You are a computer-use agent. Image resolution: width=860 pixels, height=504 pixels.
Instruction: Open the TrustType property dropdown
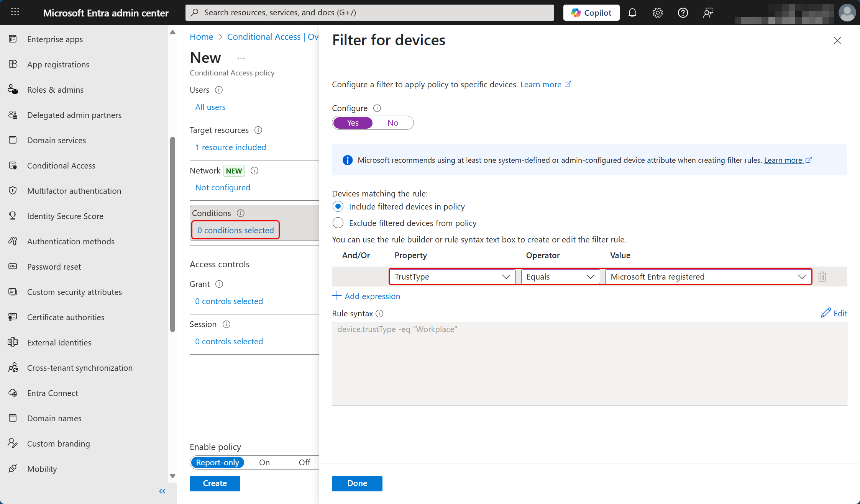click(452, 277)
